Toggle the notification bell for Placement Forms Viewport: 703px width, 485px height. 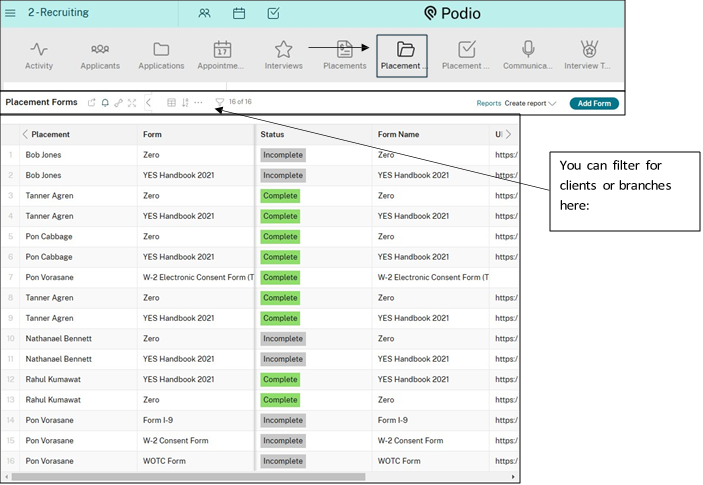[105, 103]
